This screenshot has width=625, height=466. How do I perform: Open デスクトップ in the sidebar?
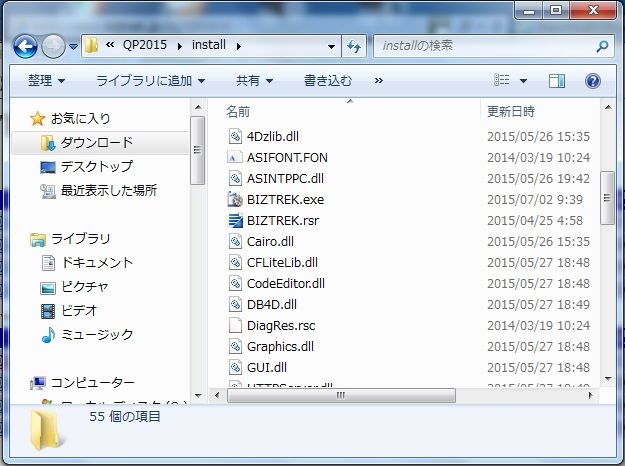tap(97, 166)
